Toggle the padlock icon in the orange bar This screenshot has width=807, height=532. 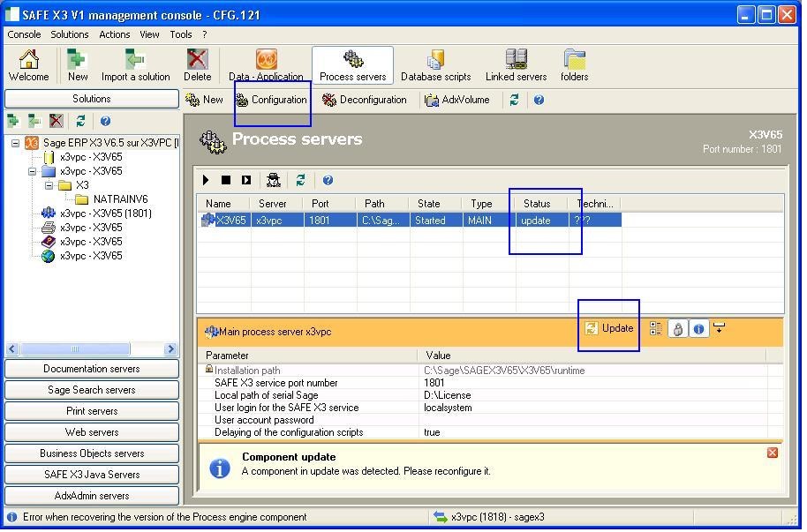coord(678,329)
